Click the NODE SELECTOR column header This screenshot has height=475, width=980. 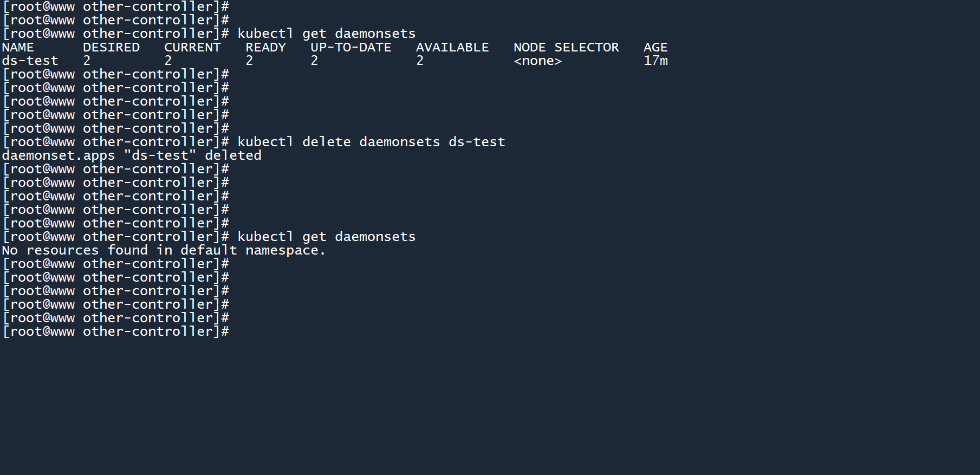(566, 48)
